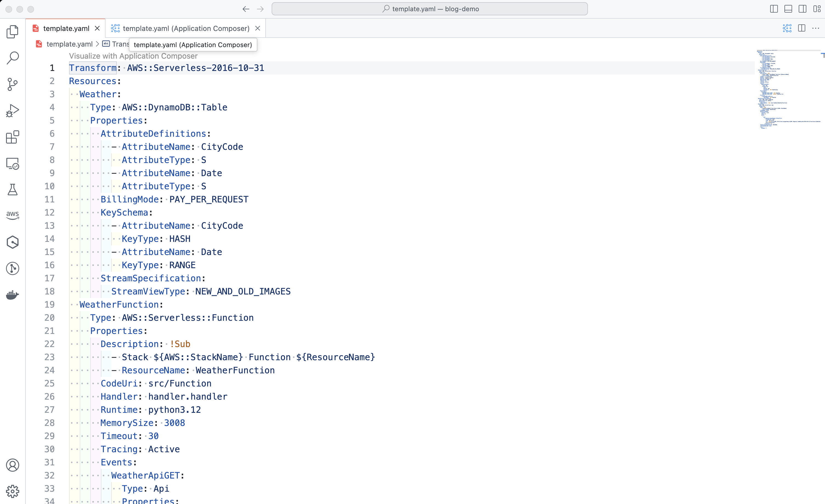Toggle the bottom panel layout icon
Viewport: 825px width, 504px height.
[x=788, y=9]
